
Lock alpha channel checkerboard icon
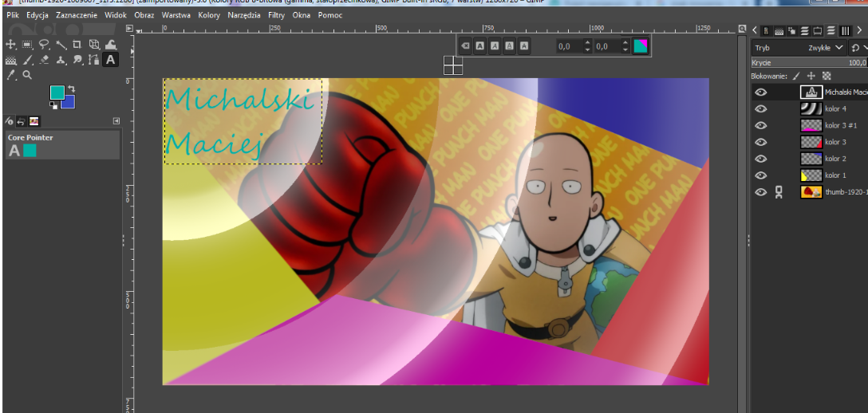pyautogui.click(x=827, y=76)
